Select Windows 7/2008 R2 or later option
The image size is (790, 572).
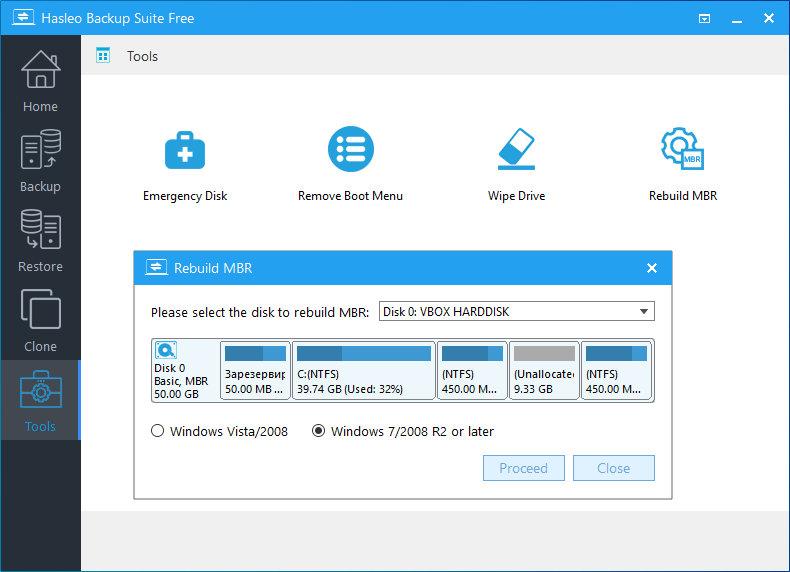tap(403, 431)
